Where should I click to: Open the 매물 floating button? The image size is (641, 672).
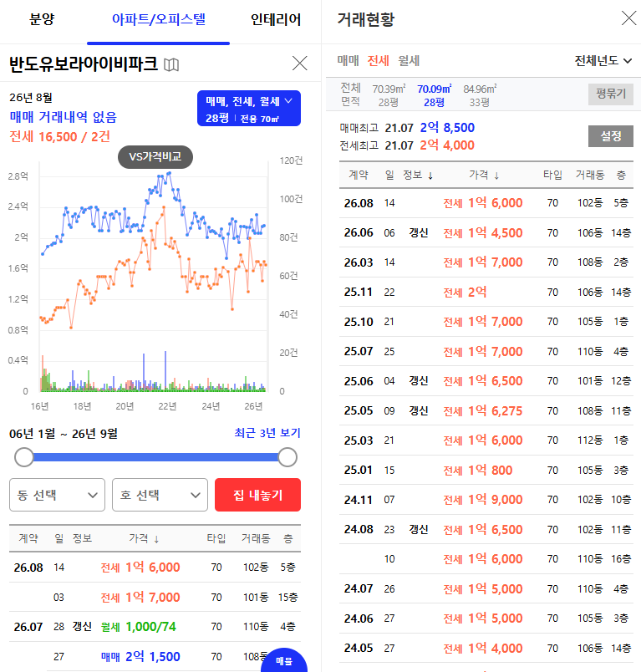point(283,660)
